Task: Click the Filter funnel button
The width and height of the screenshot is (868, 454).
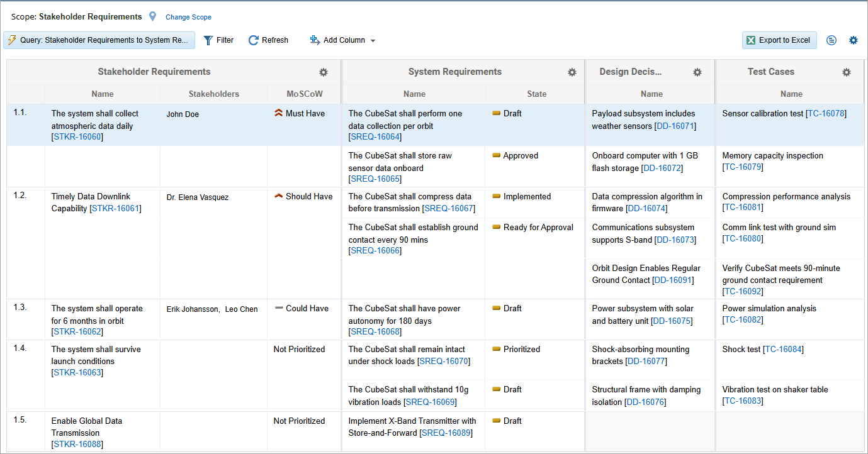Action: 218,40
